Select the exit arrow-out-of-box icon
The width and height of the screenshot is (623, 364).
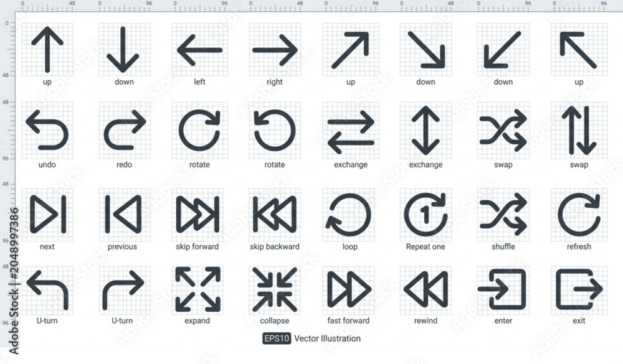point(579,289)
